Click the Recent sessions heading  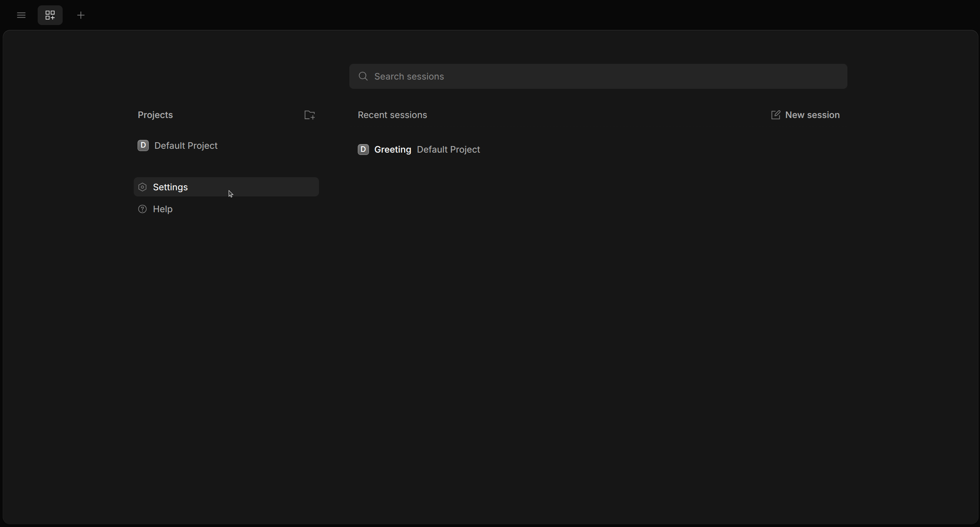(392, 115)
